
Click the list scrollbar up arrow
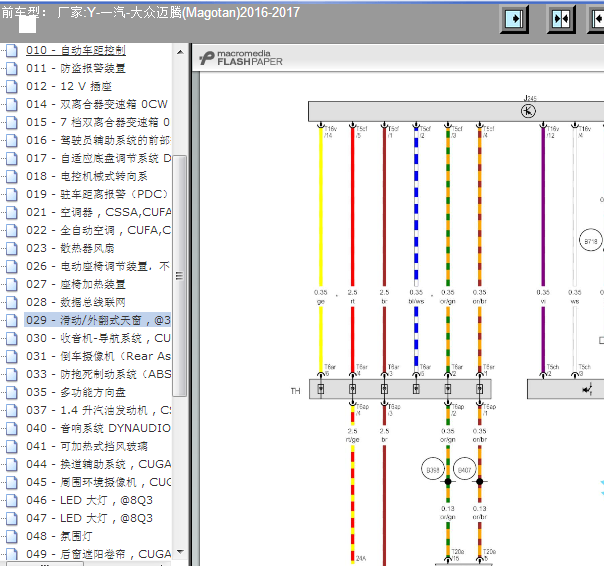[x=180, y=52]
